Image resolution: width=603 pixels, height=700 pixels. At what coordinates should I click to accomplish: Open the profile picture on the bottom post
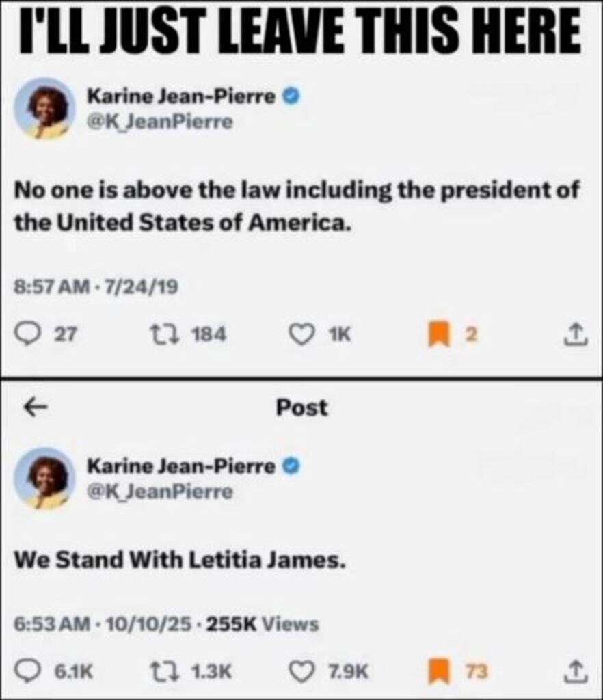pos(44,479)
